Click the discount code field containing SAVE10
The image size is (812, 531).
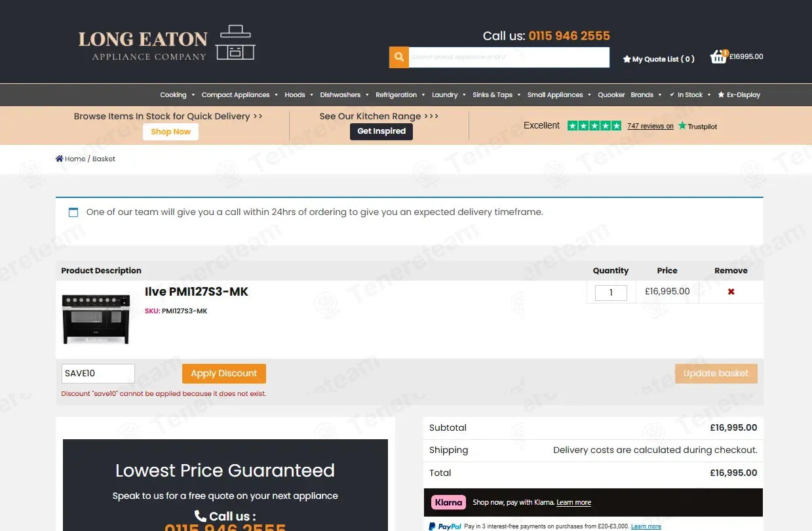coord(98,374)
